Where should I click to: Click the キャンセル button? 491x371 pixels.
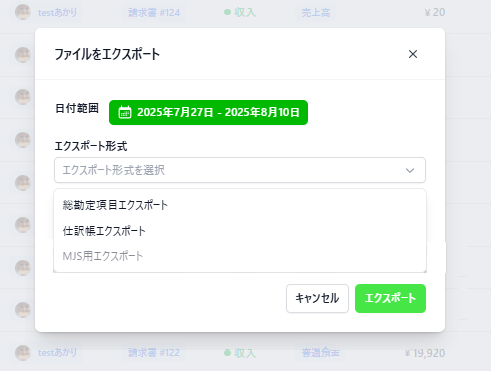coord(317,298)
